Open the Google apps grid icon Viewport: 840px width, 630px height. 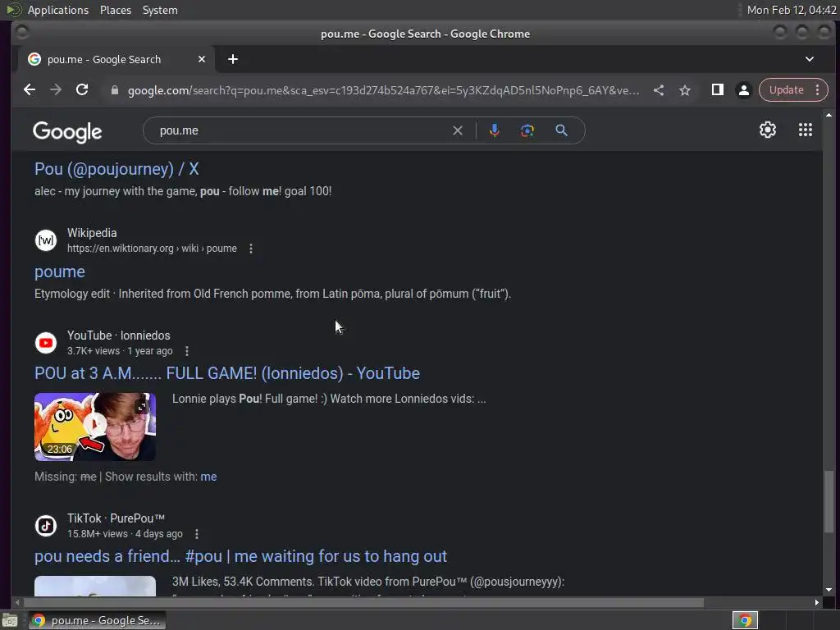[x=806, y=130]
